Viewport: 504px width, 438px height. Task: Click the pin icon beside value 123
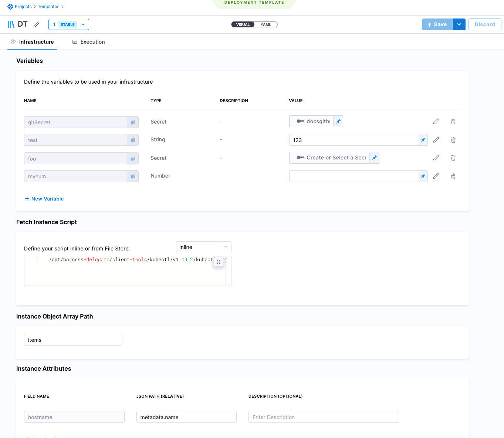(423, 140)
